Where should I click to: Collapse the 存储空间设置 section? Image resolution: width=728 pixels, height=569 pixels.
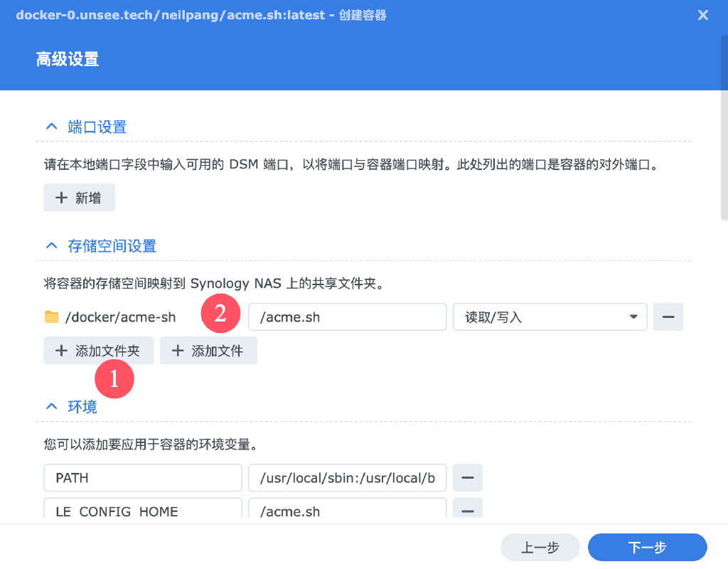[x=50, y=245]
